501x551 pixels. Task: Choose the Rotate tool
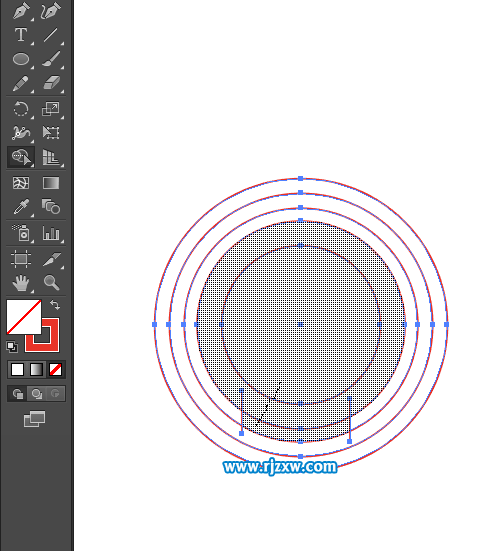pos(21,109)
